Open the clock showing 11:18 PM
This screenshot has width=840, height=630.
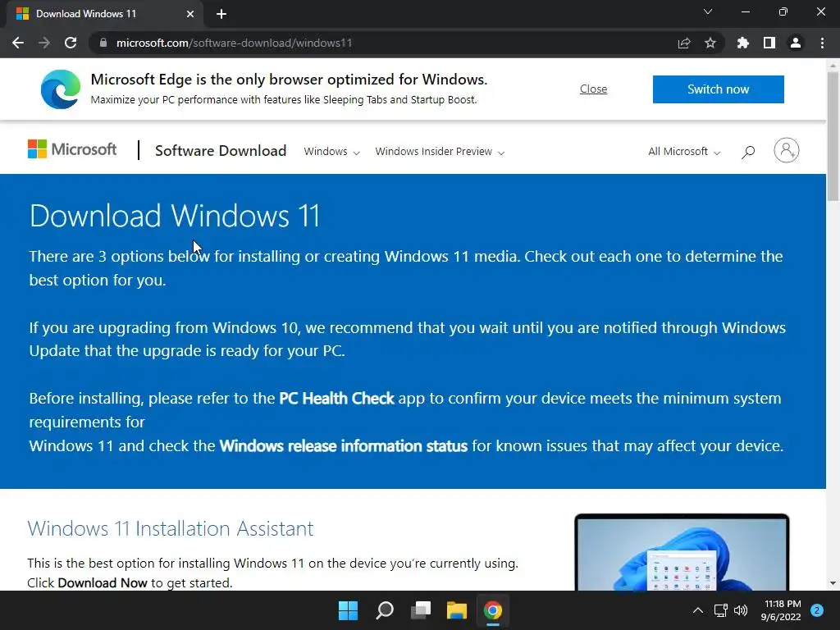point(781,610)
